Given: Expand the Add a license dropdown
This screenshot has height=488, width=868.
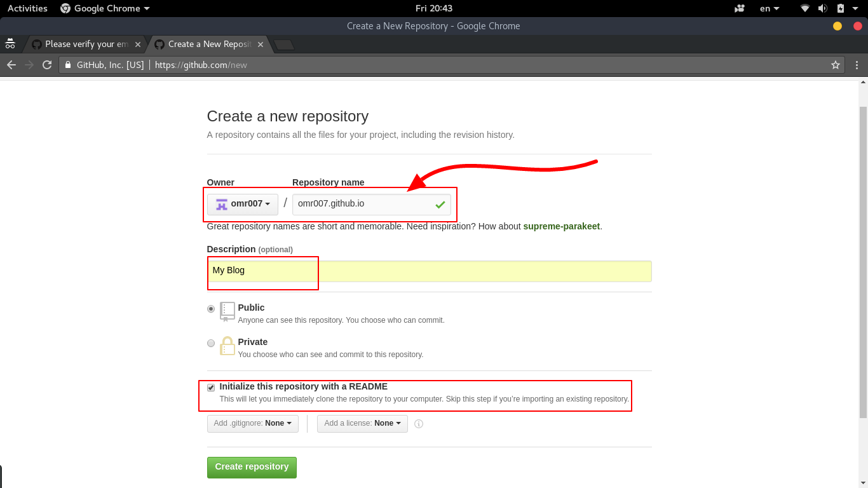Looking at the screenshot, I should [362, 423].
